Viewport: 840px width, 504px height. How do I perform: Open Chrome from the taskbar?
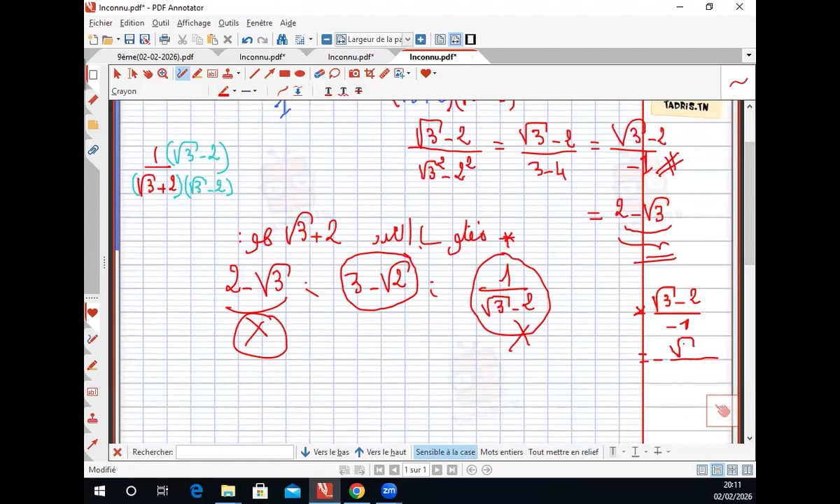point(357,491)
